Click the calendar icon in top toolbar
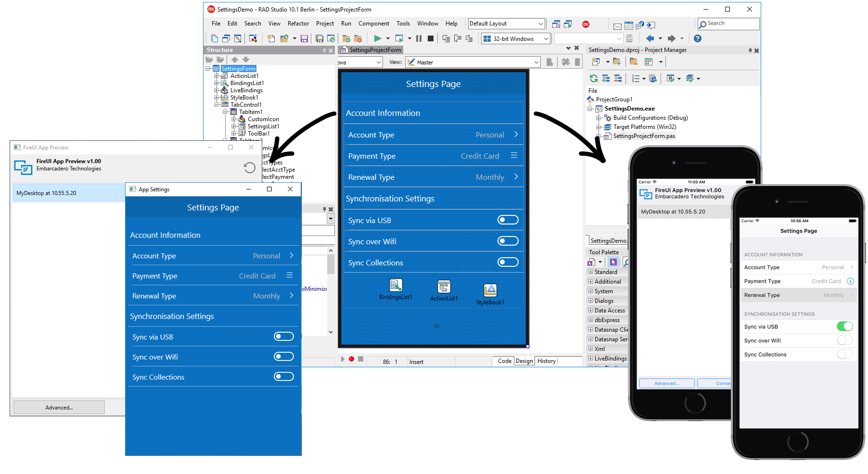Screen dimensions: 868x474 [628, 25]
